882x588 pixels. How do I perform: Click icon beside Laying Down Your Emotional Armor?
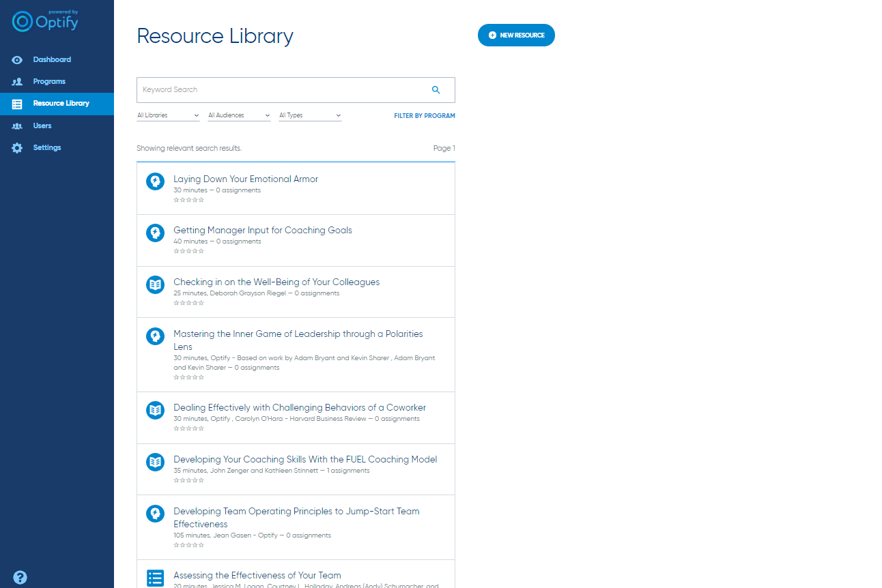(x=156, y=181)
